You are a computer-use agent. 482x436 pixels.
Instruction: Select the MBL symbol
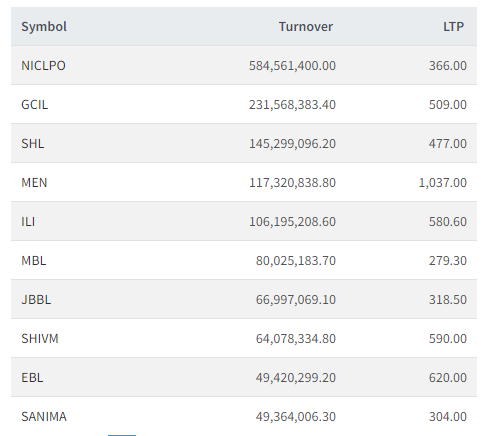[x=34, y=261]
